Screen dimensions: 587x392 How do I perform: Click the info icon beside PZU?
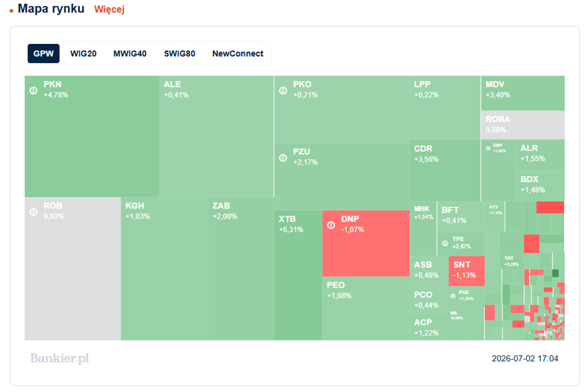click(x=283, y=158)
